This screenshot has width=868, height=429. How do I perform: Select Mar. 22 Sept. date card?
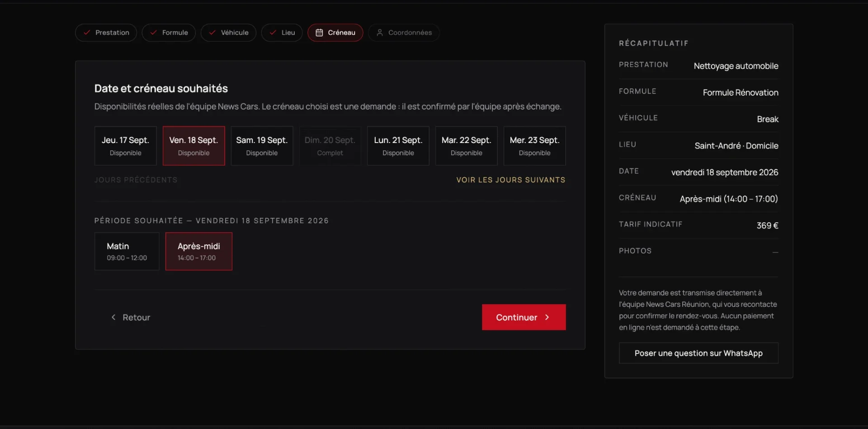click(x=467, y=146)
